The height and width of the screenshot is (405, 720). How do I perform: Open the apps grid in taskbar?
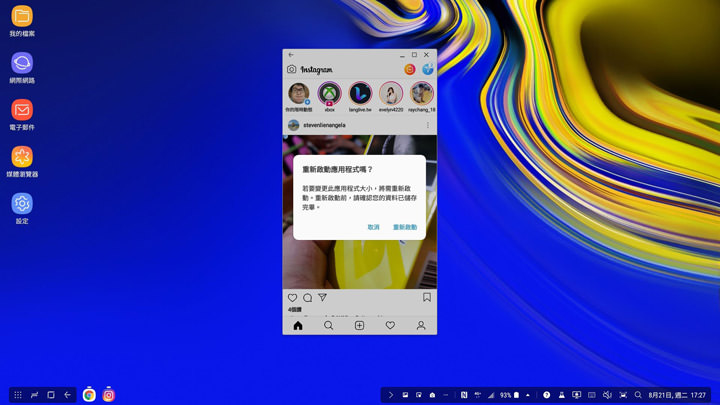pyautogui.click(x=18, y=395)
